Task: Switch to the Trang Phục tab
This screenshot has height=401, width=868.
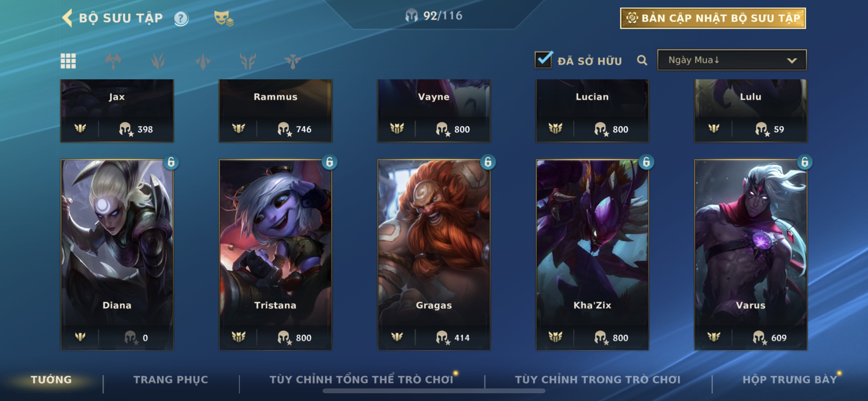Action: coord(171,379)
